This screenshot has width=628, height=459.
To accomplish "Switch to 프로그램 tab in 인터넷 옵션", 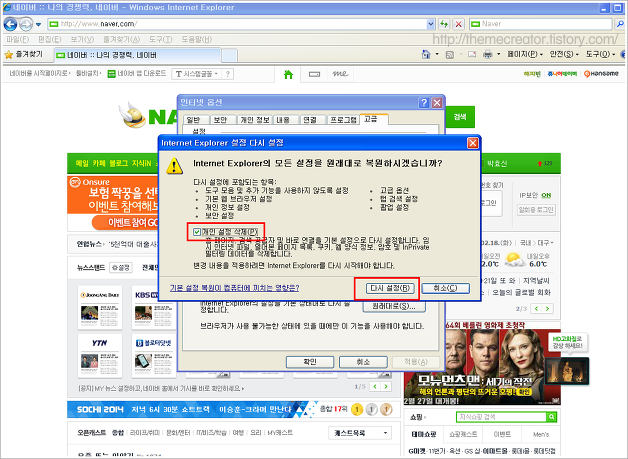I will (343, 120).
